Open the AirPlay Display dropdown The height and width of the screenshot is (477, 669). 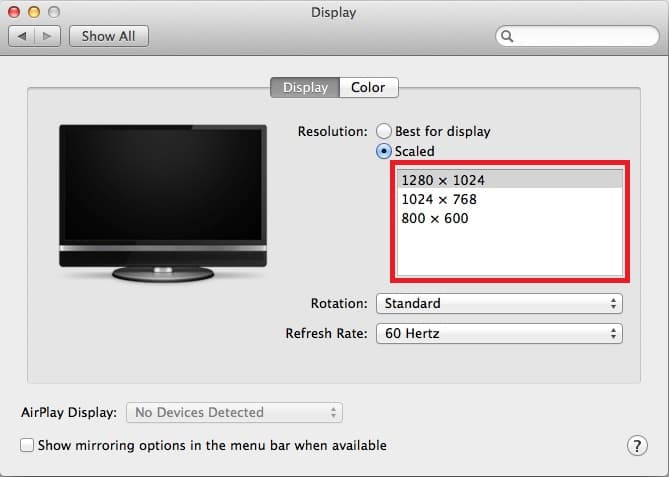(x=234, y=412)
